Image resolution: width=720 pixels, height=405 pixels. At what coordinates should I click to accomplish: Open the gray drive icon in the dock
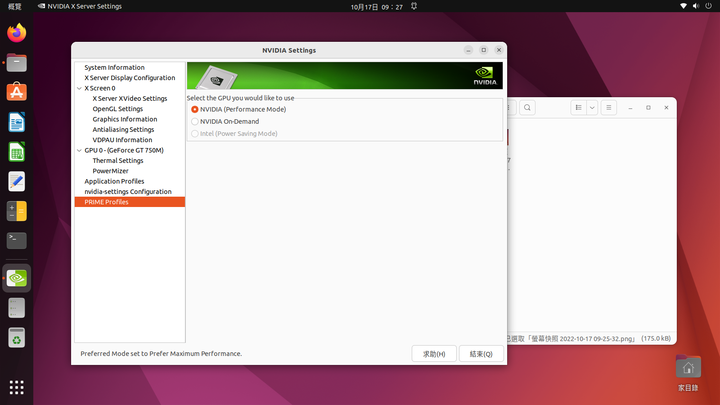tap(17, 308)
